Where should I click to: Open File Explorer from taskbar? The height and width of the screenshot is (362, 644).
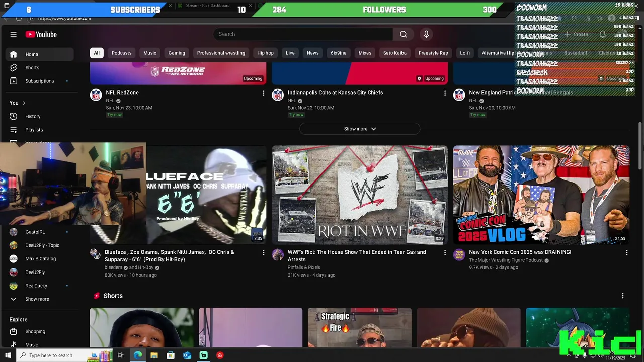coord(154,355)
